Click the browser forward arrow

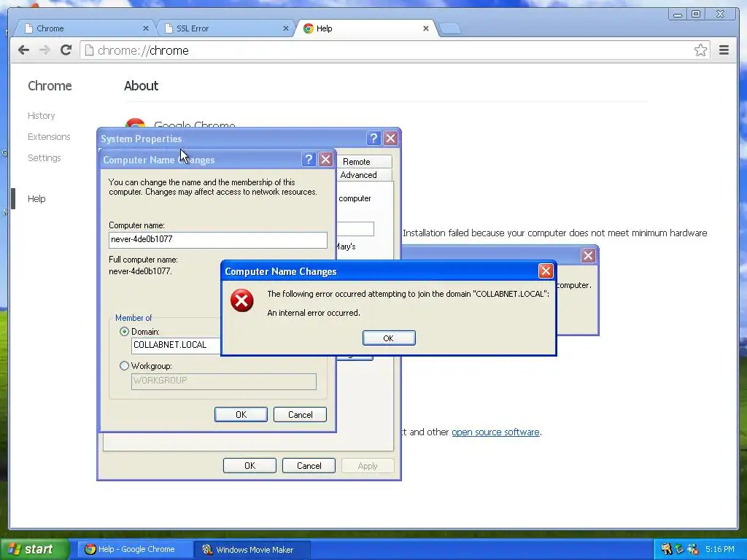[44, 50]
